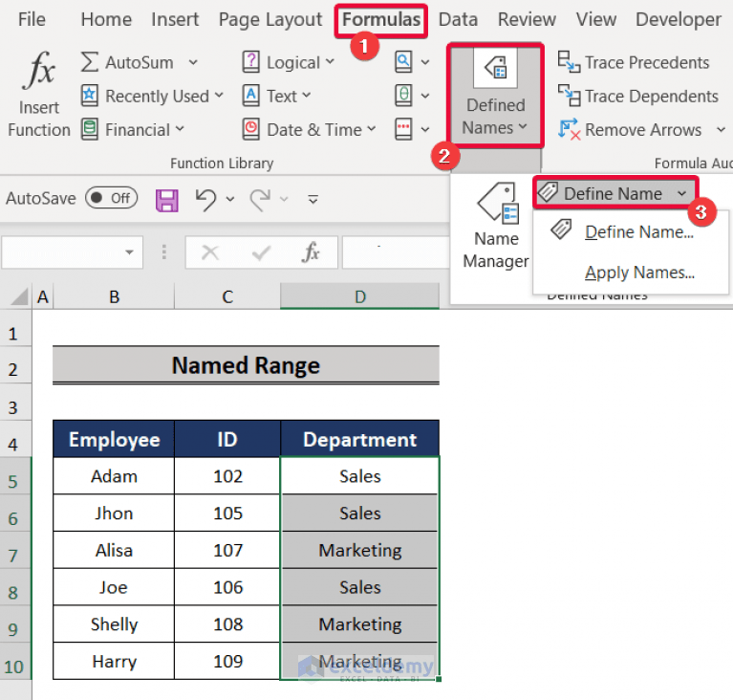Click the Remove Arrows icon
The width and height of the screenshot is (733, 700).
point(569,130)
